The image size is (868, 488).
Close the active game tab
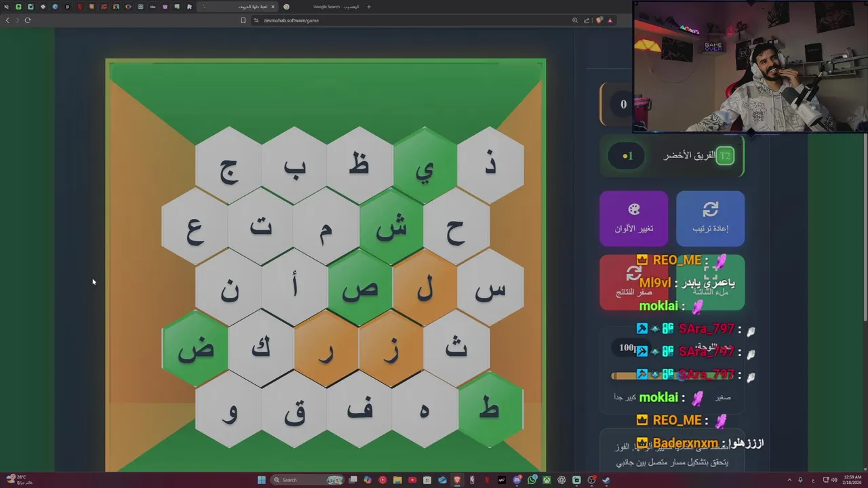tap(273, 7)
